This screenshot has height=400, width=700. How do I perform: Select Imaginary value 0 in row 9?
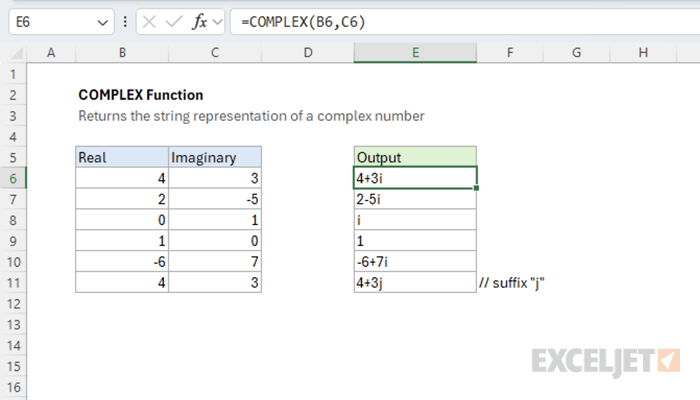pos(215,241)
